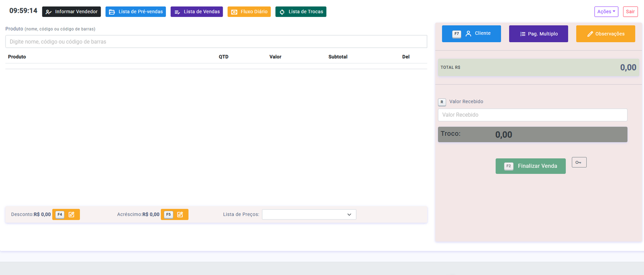This screenshot has height=275, width=644.
Task: Open the Lista de Pré-vendas
Action: (x=136, y=12)
